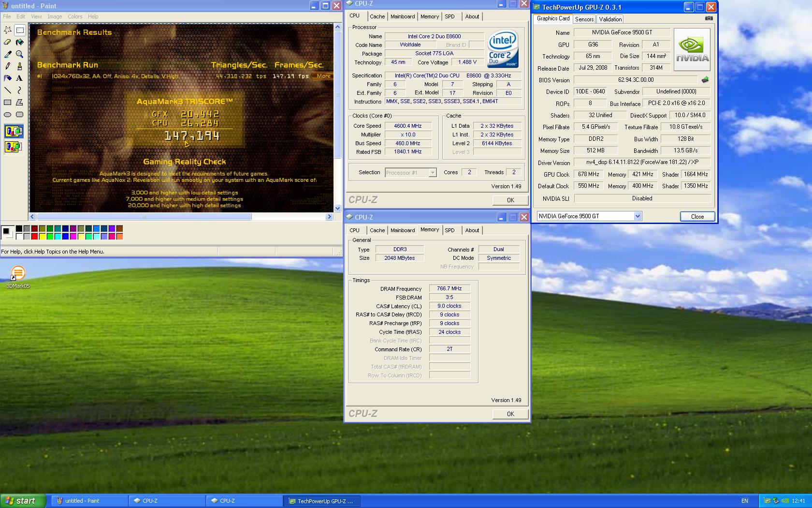The image size is (812, 508).
Task: Click the BIOS Version field in GPU-Z
Action: point(636,80)
